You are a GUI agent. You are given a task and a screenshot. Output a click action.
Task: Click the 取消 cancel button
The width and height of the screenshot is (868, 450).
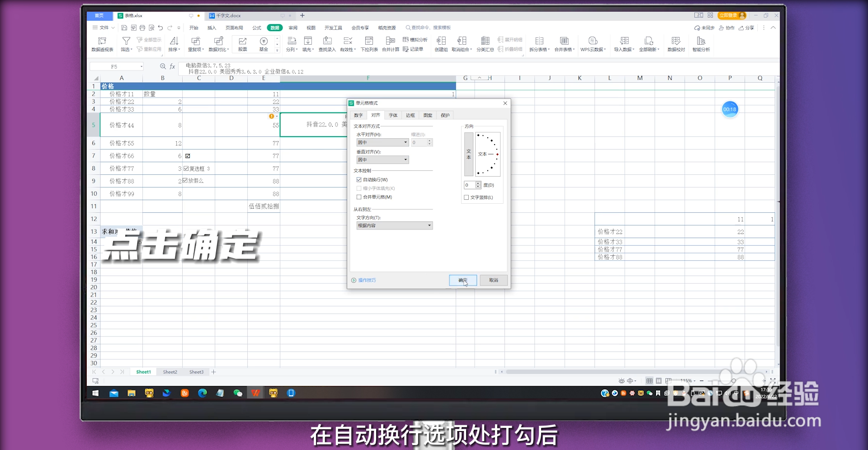tap(494, 280)
